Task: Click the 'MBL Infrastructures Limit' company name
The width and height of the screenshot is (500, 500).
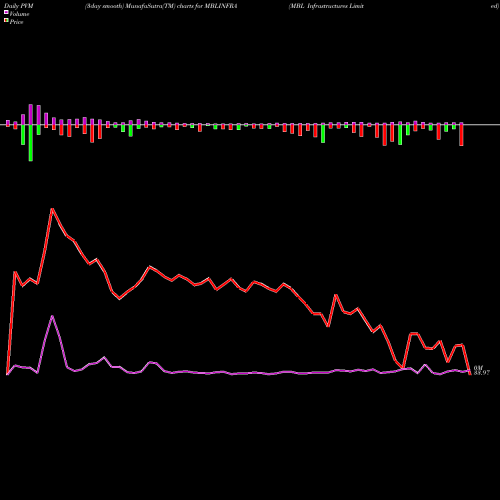Action: 326,6
